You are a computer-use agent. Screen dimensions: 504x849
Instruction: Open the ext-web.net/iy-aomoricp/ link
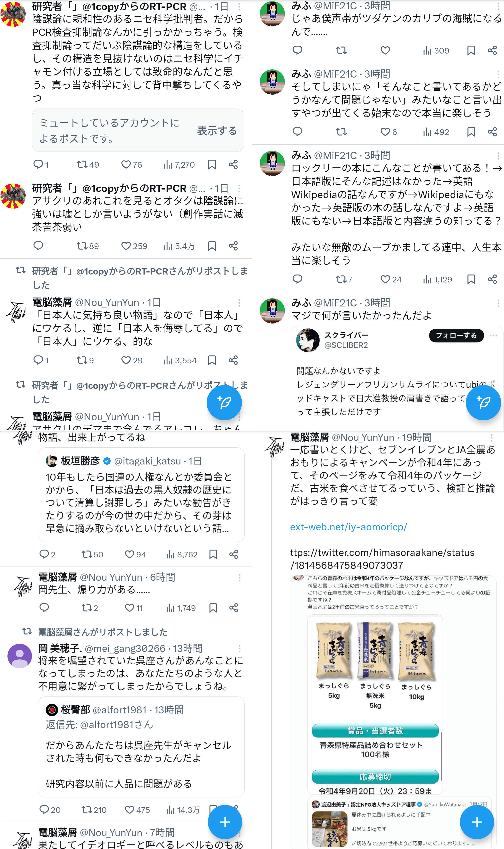tap(348, 527)
